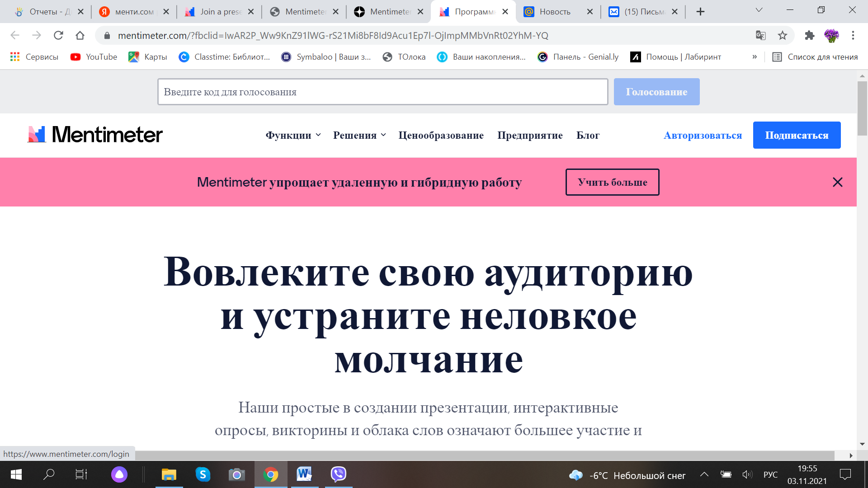Open the Classtime bookmark
The width and height of the screenshot is (868, 488).
224,57
